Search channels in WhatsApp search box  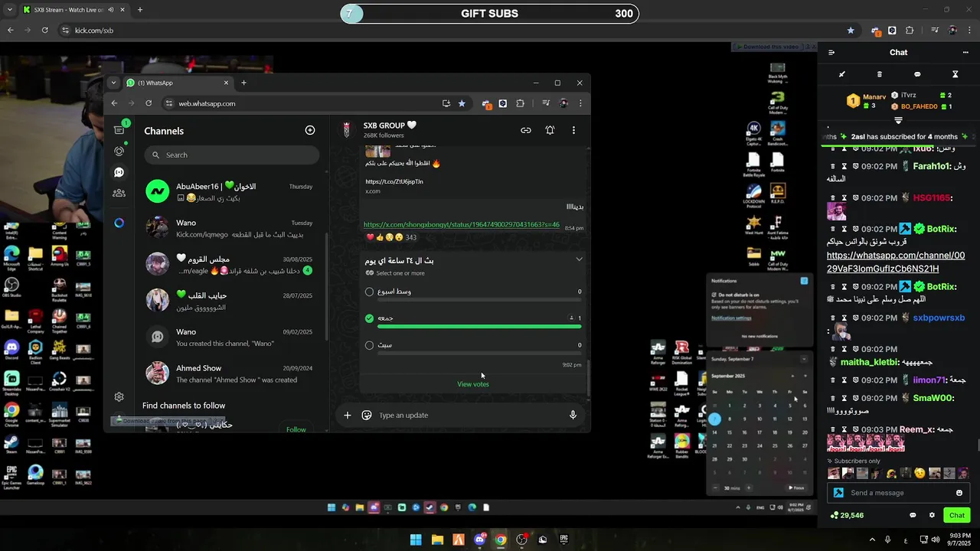click(x=231, y=155)
